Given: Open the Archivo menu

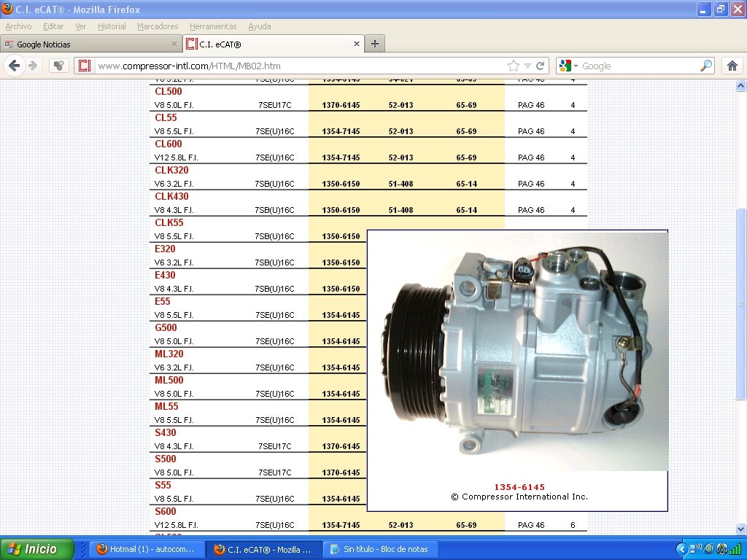Looking at the screenshot, I should 18,26.
